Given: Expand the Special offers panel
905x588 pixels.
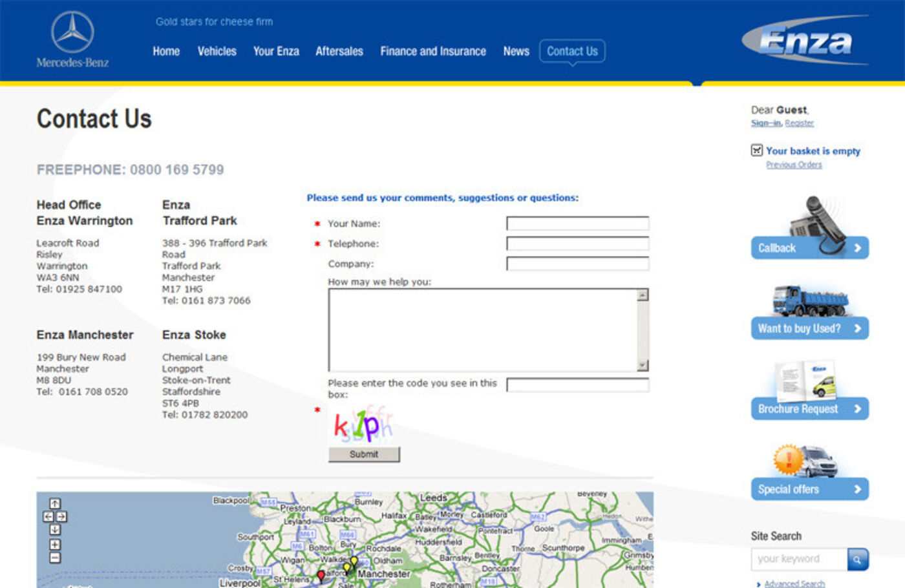Looking at the screenshot, I should pyautogui.click(x=809, y=489).
